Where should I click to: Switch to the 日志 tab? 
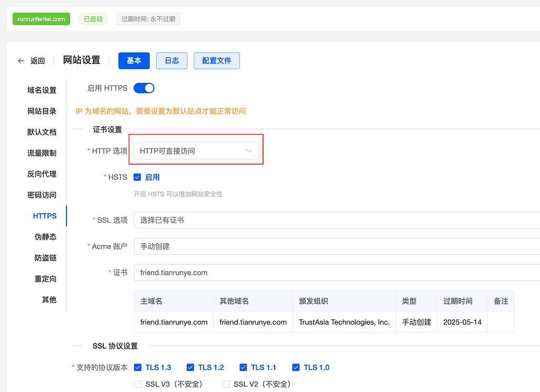[171, 61]
